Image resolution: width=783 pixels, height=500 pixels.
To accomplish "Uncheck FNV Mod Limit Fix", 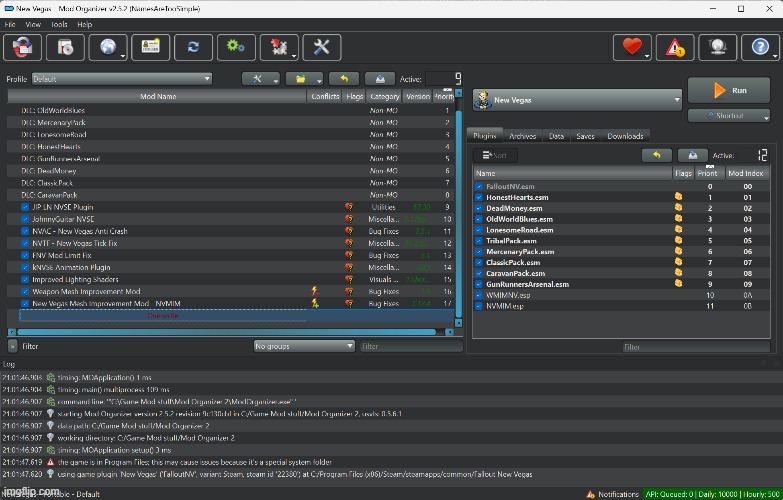I will pos(25,255).
